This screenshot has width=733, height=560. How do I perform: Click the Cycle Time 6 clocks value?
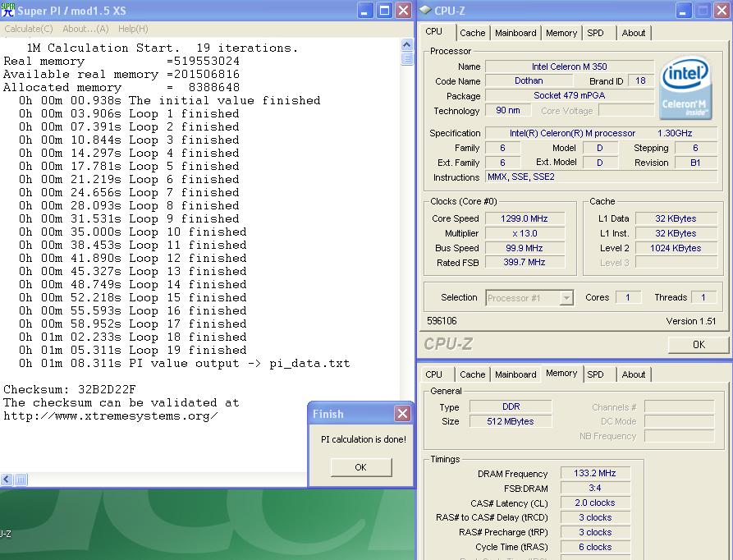pyautogui.click(x=595, y=547)
